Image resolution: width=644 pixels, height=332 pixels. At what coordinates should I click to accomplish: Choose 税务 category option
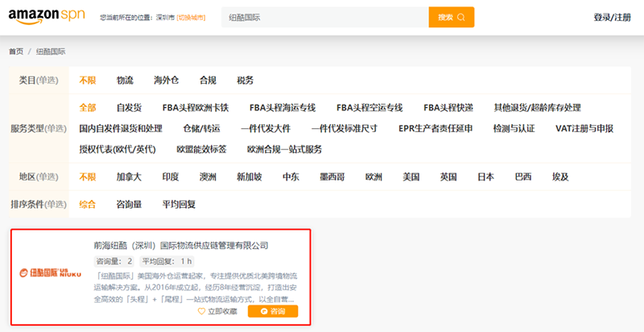click(x=246, y=80)
